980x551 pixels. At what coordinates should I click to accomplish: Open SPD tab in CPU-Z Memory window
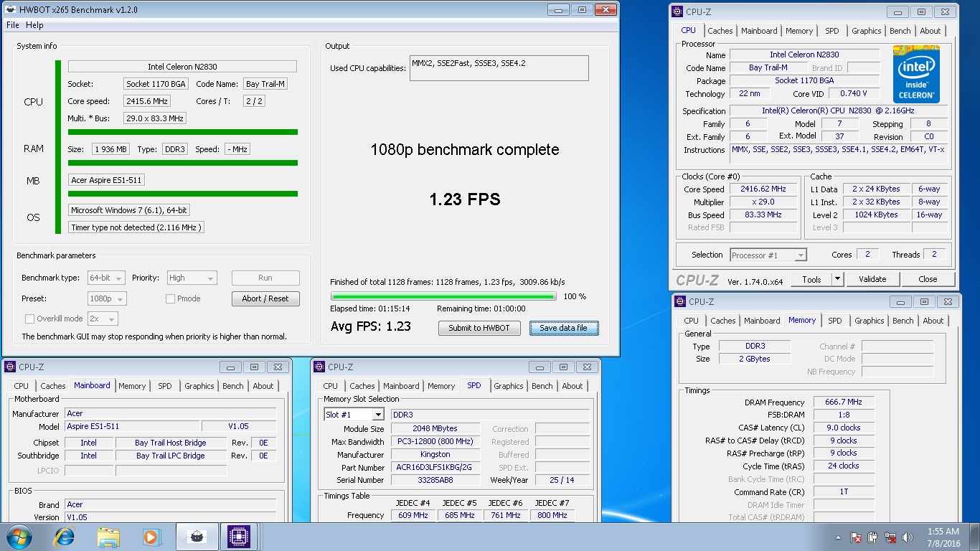tap(835, 321)
